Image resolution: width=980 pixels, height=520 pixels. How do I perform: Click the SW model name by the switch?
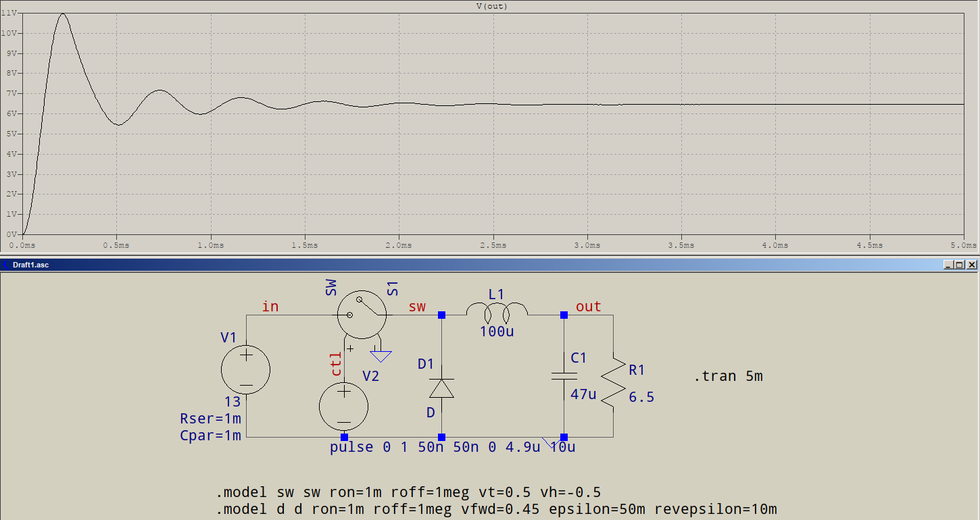[331, 288]
